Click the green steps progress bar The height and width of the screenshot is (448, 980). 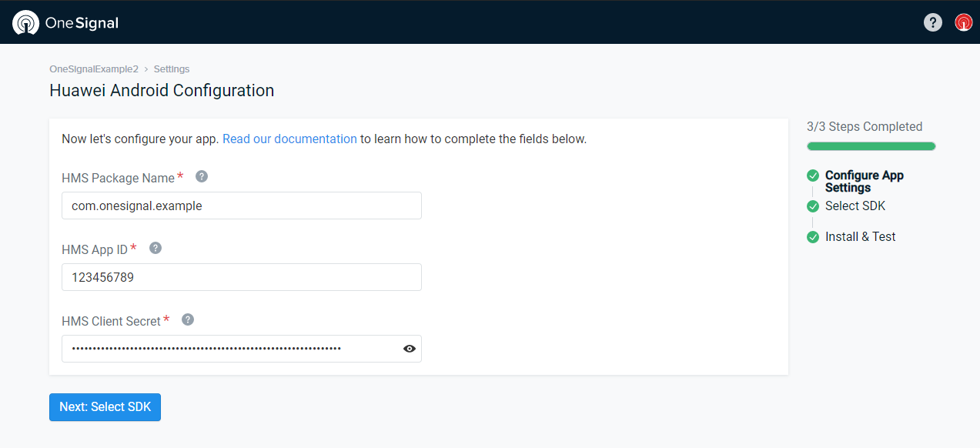[x=871, y=146]
